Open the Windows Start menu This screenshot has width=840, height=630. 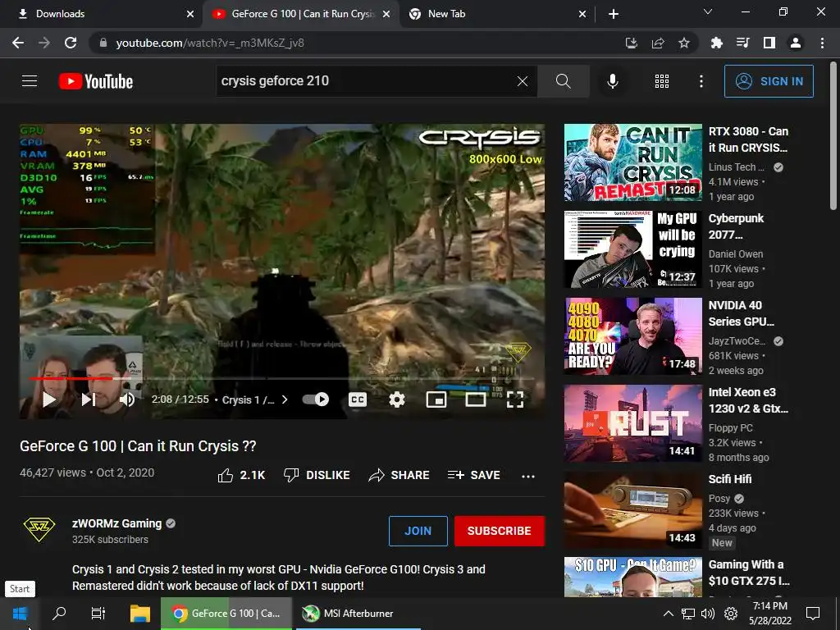click(20, 614)
